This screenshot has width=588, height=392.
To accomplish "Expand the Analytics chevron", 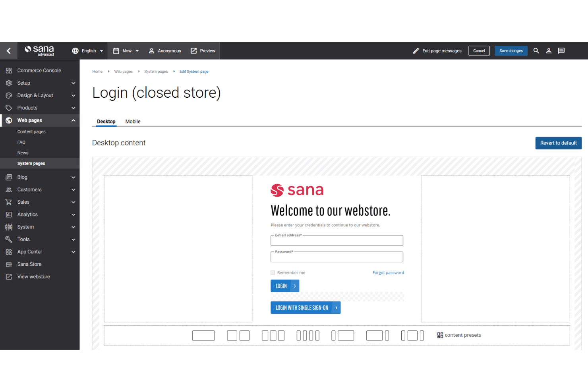I will (x=73, y=214).
